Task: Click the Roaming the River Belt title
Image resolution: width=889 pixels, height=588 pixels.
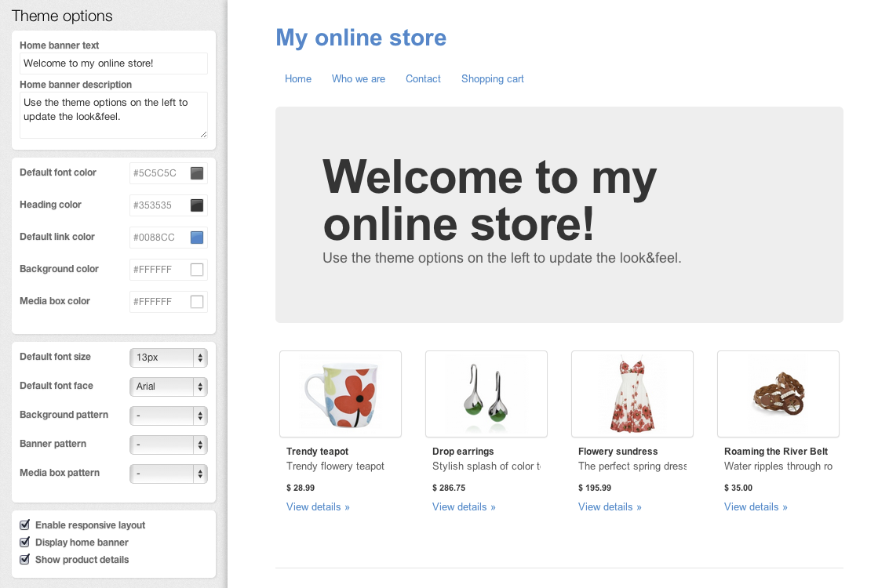Action: pyautogui.click(x=776, y=452)
